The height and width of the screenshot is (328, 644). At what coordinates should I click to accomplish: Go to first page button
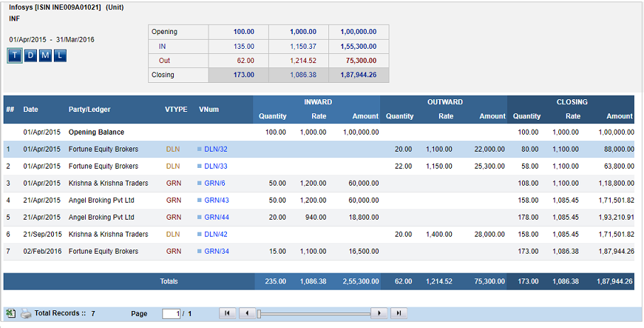(x=228, y=313)
